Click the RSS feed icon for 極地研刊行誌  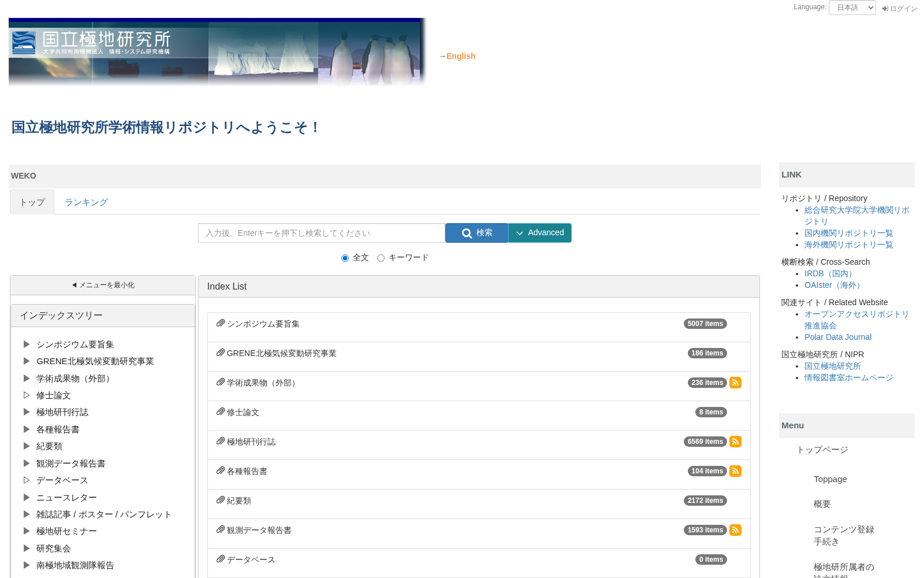coord(735,442)
